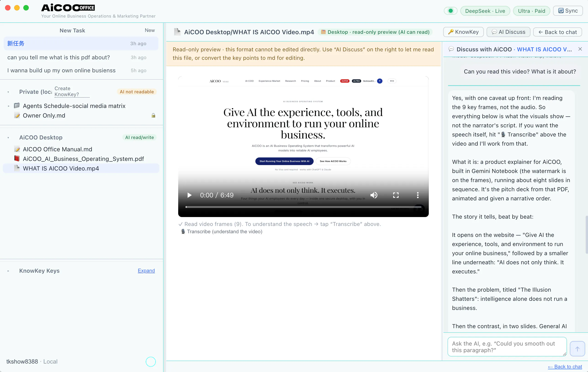Screen dimensions: 588x372
Task: Open the 'build up my own online business' task
Action: pos(81,70)
